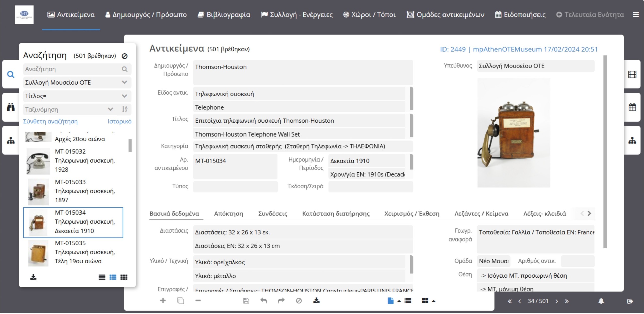Toggle the A-Z sort order
The height and width of the screenshot is (314, 644).
(125, 109)
